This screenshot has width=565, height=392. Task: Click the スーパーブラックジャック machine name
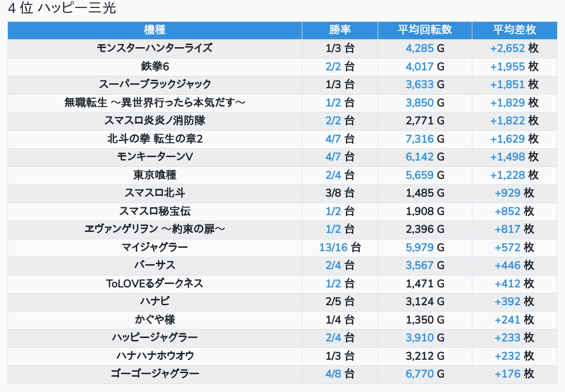155,84
